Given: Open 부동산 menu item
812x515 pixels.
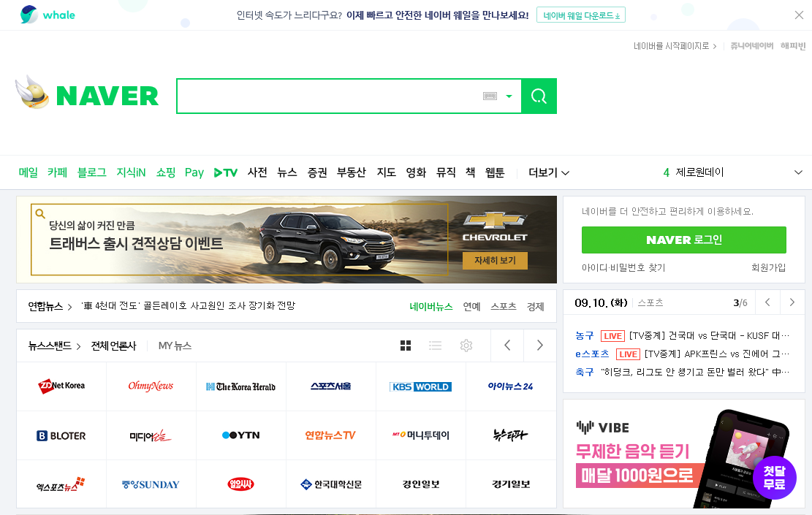Looking at the screenshot, I should (351, 172).
